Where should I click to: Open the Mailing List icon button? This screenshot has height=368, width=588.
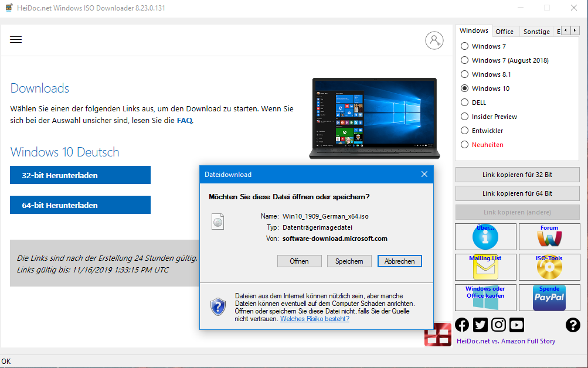coord(485,267)
